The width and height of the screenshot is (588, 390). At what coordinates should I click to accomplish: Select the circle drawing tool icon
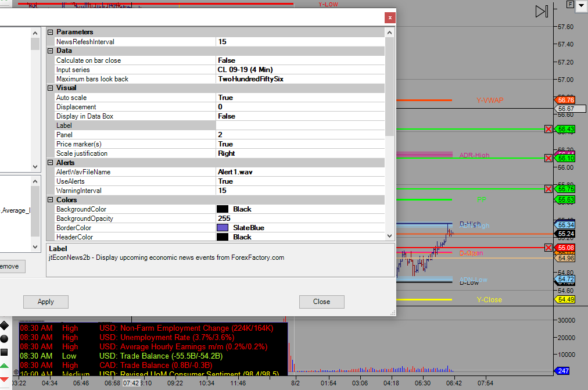tap(4, 339)
